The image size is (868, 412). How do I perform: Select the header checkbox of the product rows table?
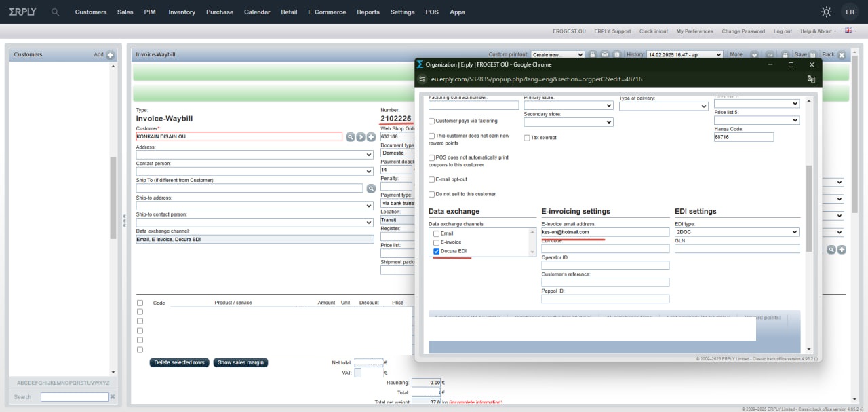coord(140,303)
